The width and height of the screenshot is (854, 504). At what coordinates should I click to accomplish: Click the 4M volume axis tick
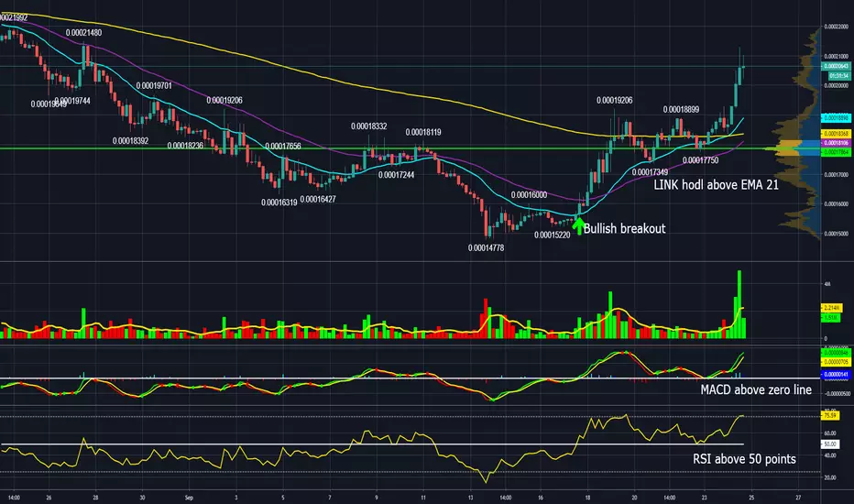(x=827, y=284)
